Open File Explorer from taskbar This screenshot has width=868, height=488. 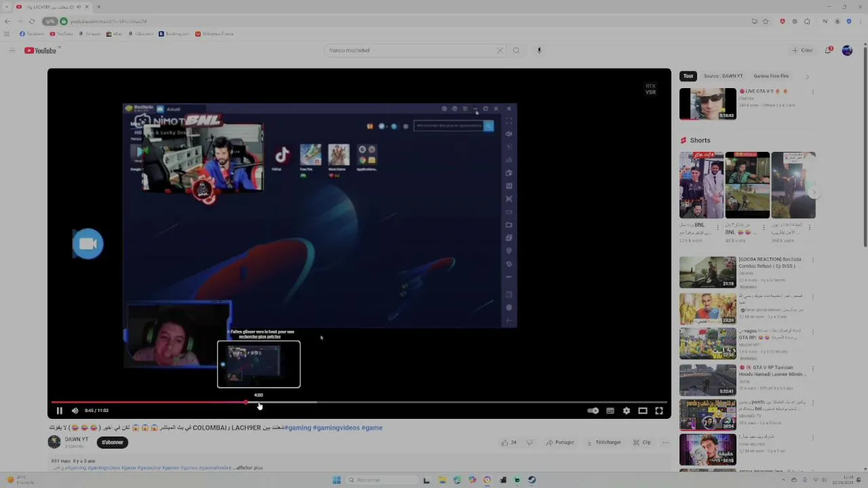pos(441,480)
